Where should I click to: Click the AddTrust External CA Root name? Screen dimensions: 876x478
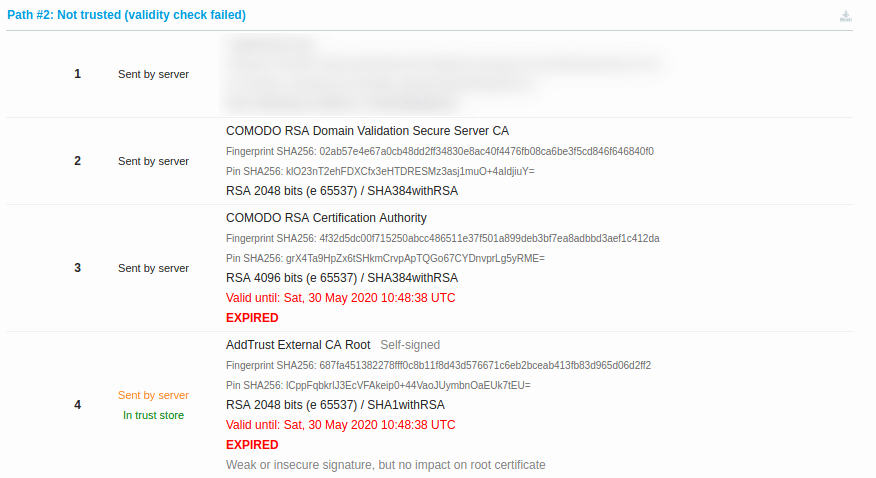point(298,345)
